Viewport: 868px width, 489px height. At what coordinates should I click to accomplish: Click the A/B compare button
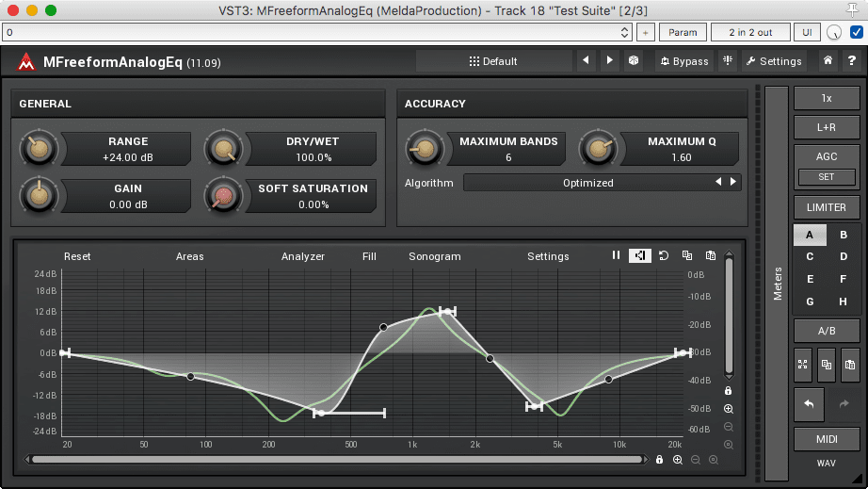[826, 331]
